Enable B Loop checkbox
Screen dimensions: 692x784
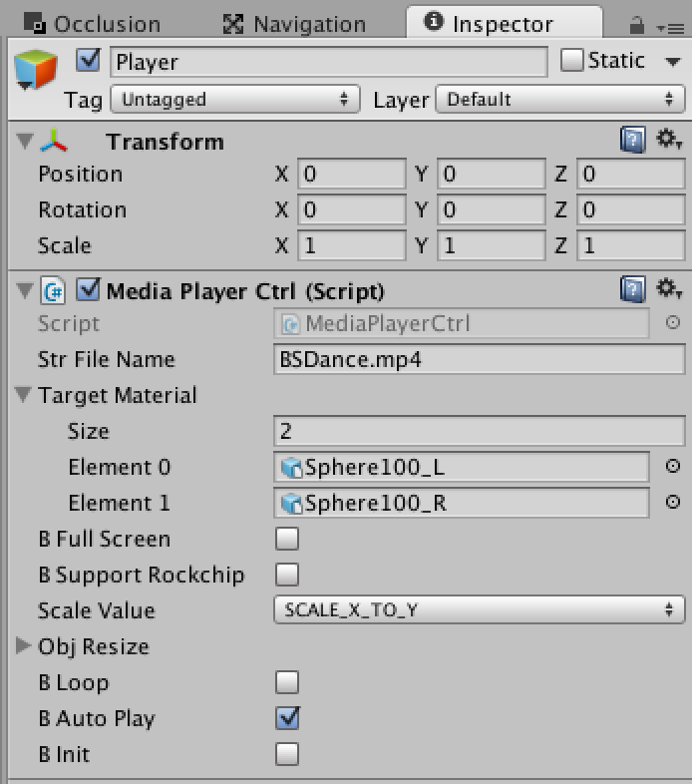pyautogui.click(x=287, y=682)
